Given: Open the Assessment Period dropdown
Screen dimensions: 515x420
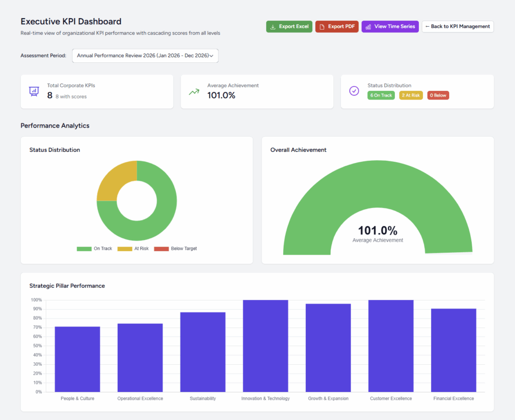Looking at the screenshot, I should (x=145, y=56).
